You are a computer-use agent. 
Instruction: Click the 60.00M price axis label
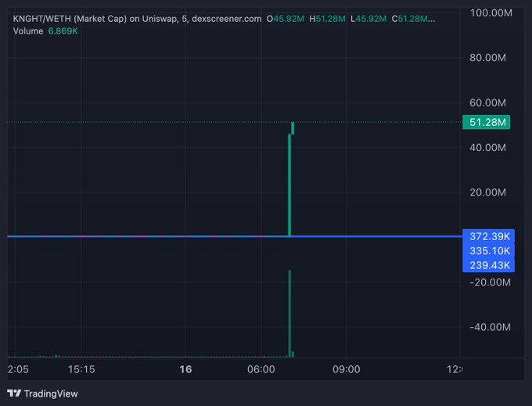(487, 102)
